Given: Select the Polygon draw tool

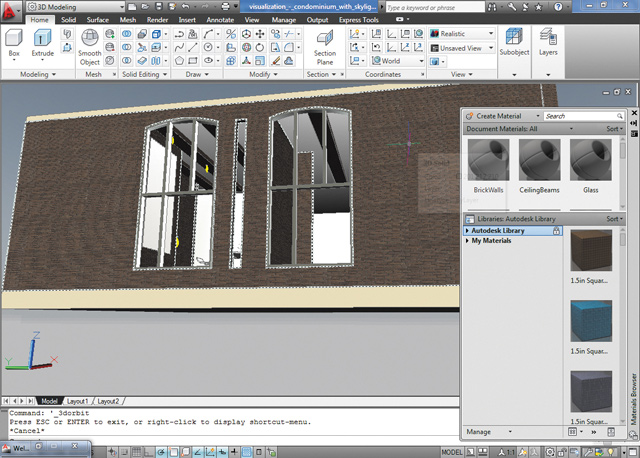Looking at the screenshot, I should (x=179, y=61).
